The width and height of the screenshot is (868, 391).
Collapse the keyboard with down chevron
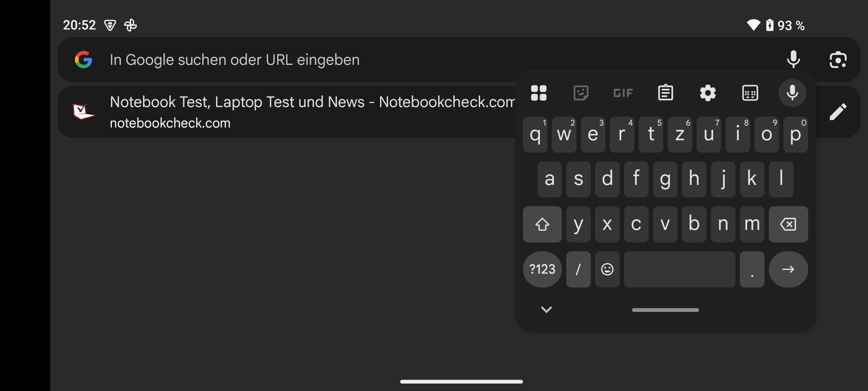click(x=547, y=310)
